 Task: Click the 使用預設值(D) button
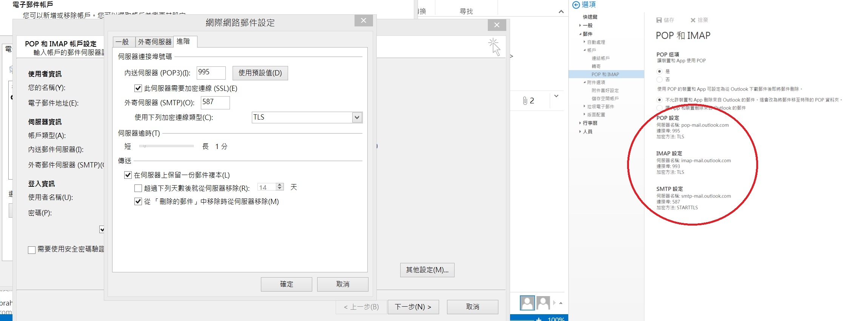[x=260, y=73]
